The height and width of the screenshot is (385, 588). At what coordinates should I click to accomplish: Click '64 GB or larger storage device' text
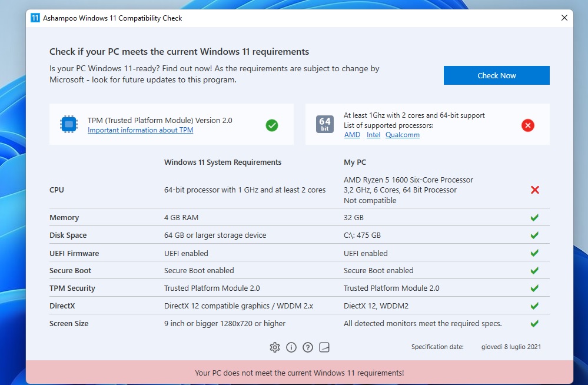coord(215,235)
